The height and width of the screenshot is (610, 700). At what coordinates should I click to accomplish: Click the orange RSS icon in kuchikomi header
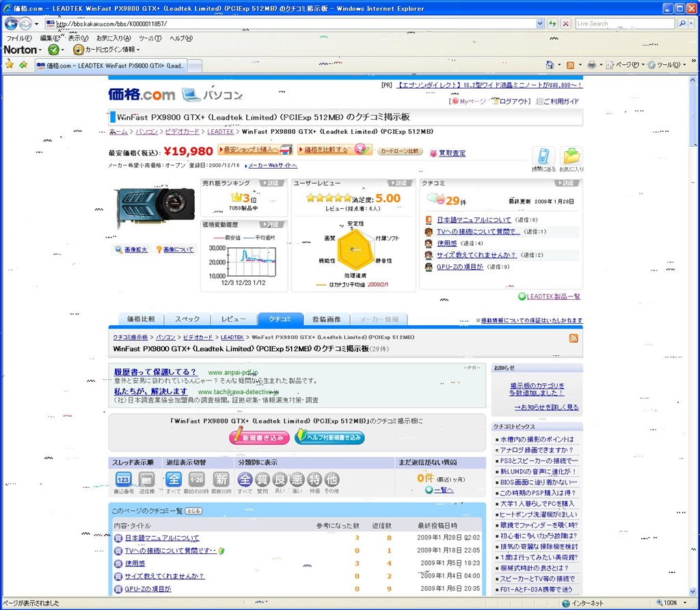click(574, 338)
